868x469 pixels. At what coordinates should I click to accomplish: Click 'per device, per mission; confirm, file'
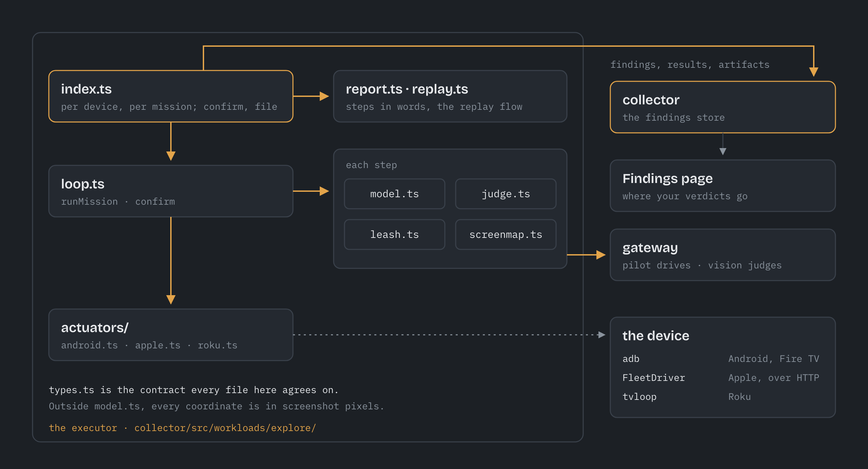tap(169, 107)
